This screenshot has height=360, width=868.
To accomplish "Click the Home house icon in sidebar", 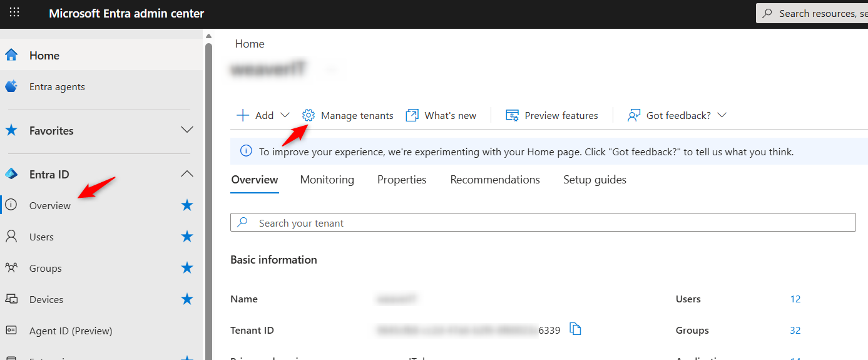I will pos(11,55).
